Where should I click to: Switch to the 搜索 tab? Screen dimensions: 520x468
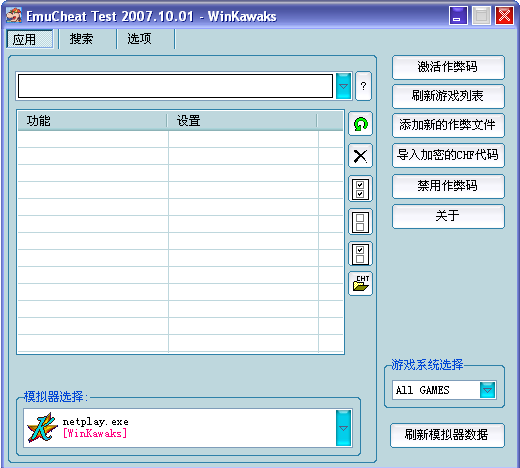(81, 39)
